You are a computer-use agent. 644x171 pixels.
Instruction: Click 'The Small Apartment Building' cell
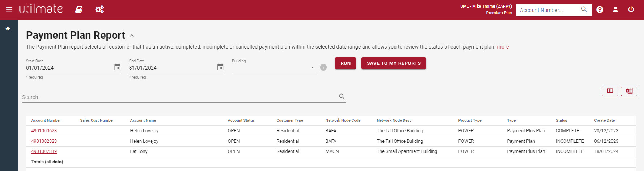coord(407,151)
